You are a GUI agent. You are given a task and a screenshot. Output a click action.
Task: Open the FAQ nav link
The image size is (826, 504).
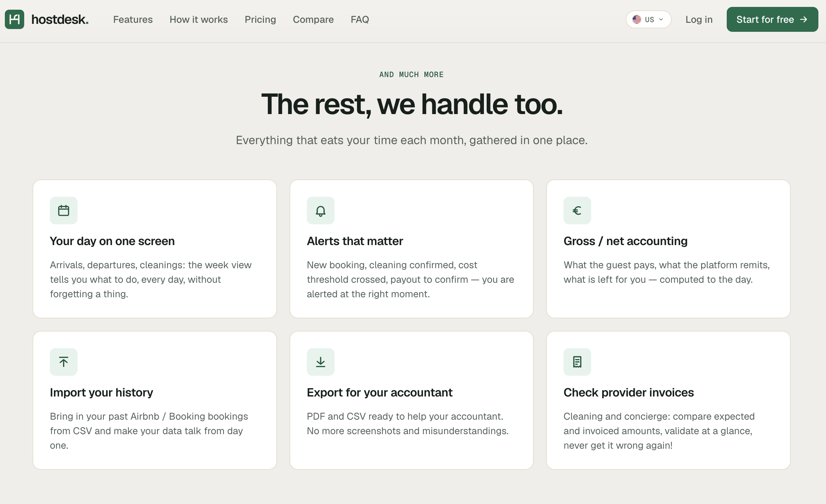click(x=360, y=19)
